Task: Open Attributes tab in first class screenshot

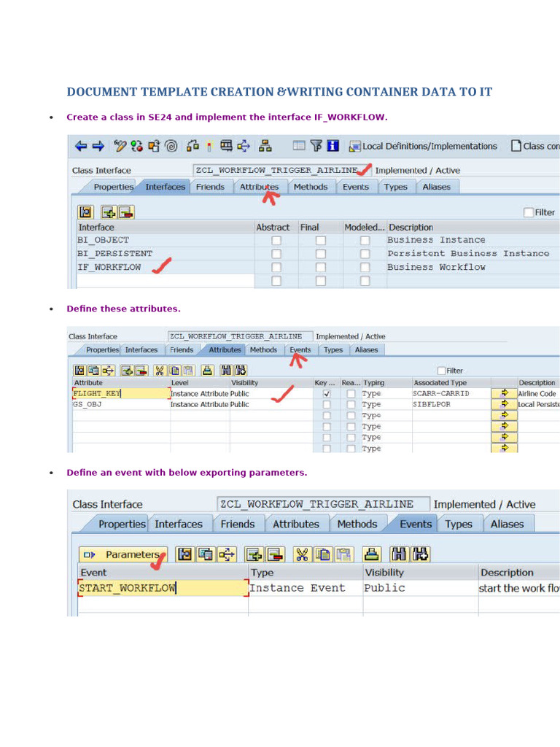Action: [259, 187]
